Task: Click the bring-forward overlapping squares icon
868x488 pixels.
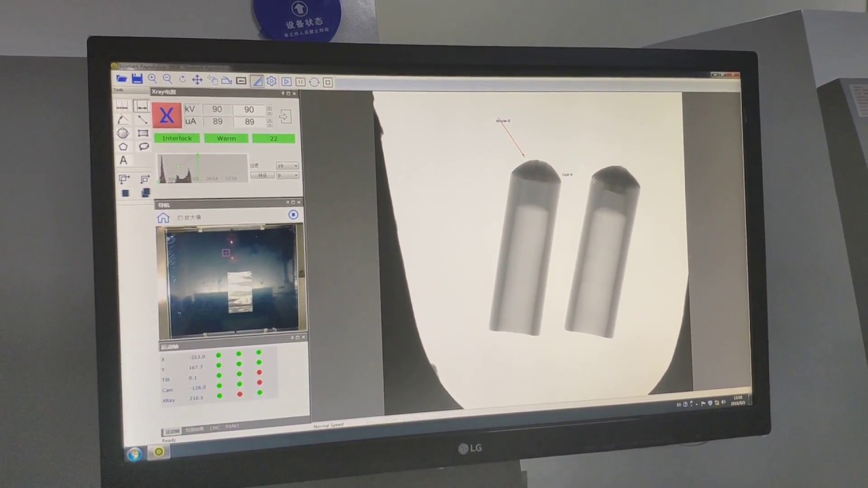Action: pos(124,179)
